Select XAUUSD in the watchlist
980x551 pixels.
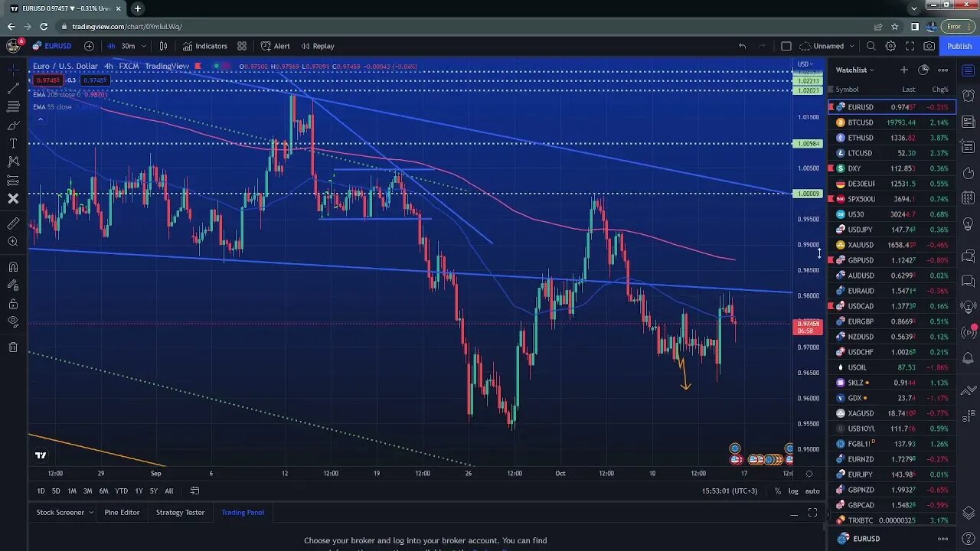point(892,245)
